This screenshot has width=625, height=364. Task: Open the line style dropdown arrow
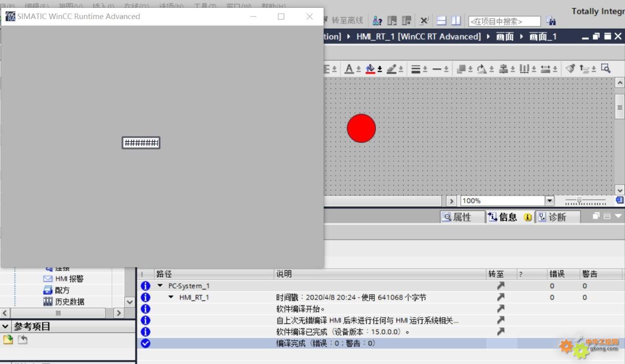click(x=446, y=69)
